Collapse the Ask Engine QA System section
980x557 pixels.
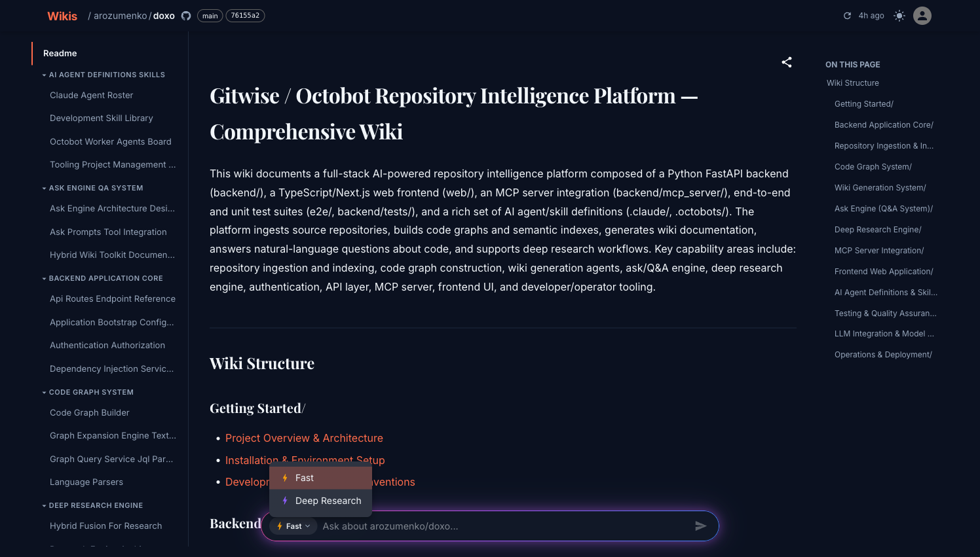45,189
